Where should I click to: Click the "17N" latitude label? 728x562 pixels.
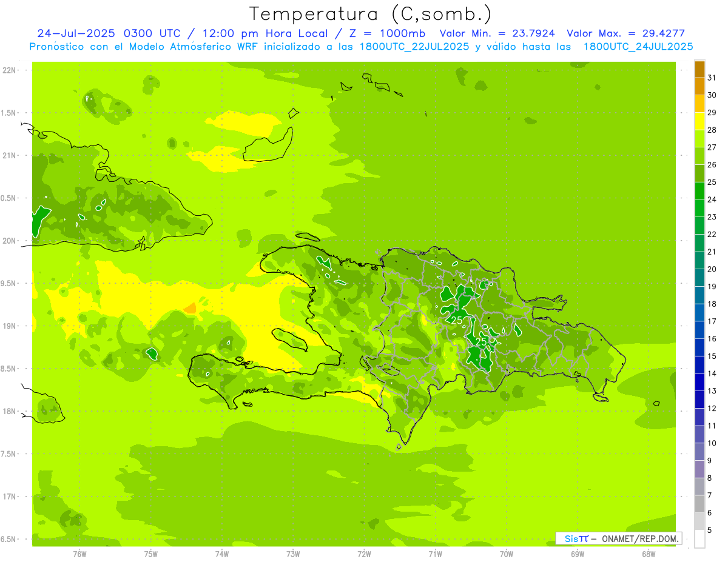pyautogui.click(x=10, y=497)
